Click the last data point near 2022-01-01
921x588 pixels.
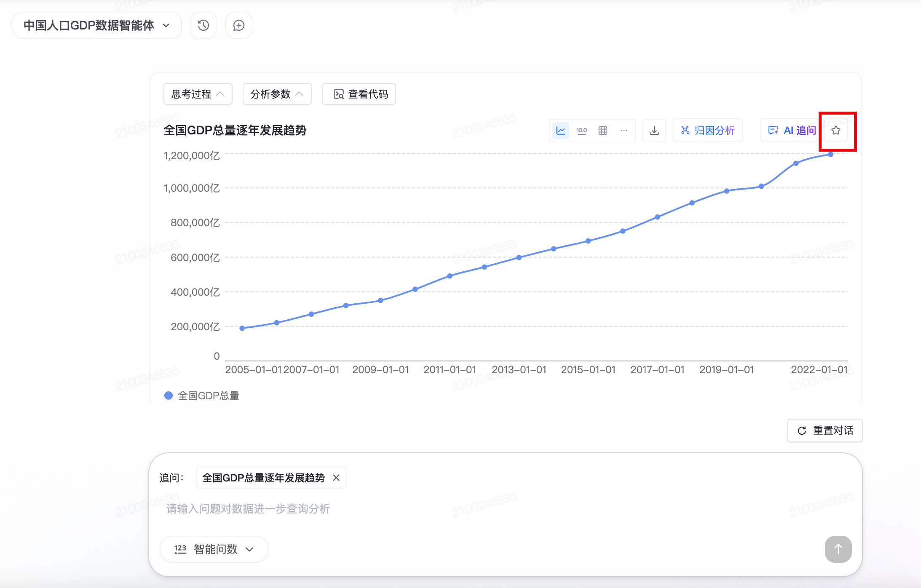point(830,155)
